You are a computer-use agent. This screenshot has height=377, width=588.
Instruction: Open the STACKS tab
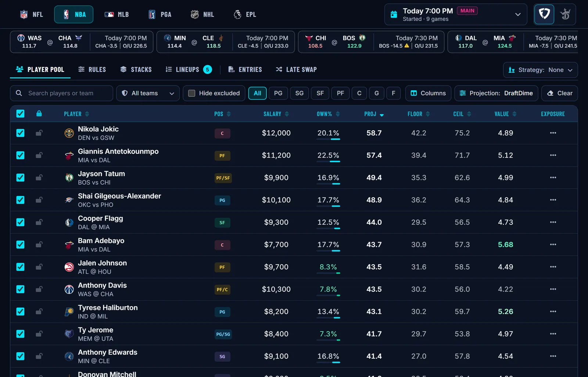[x=136, y=69]
